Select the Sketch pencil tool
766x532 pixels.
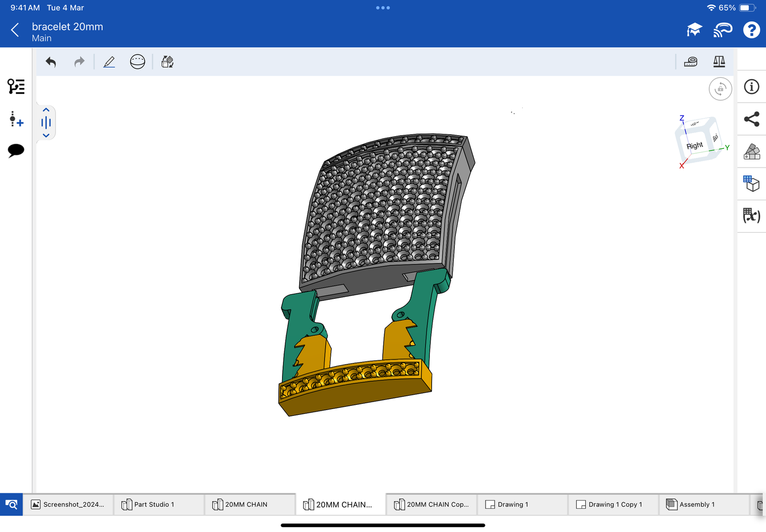109,62
